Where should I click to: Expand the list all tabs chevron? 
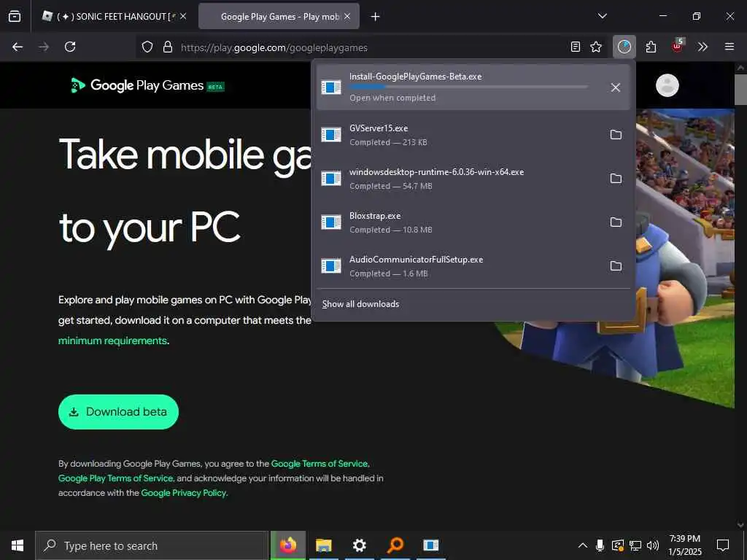[x=602, y=16]
